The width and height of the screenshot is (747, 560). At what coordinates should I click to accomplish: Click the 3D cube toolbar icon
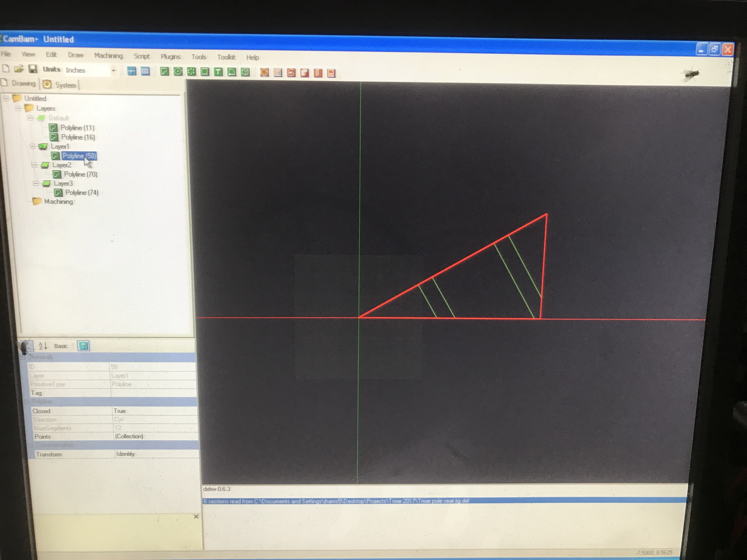tap(245, 72)
